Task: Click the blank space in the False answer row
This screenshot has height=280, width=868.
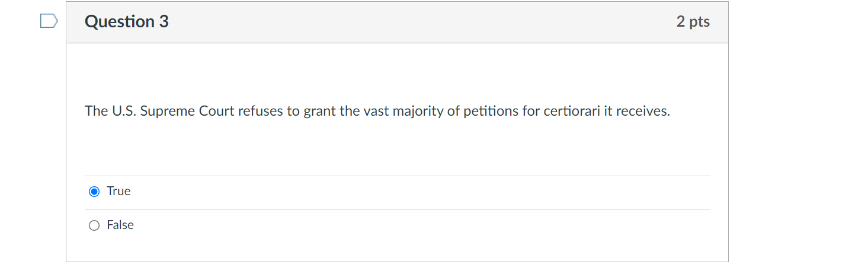Action: tap(415, 225)
